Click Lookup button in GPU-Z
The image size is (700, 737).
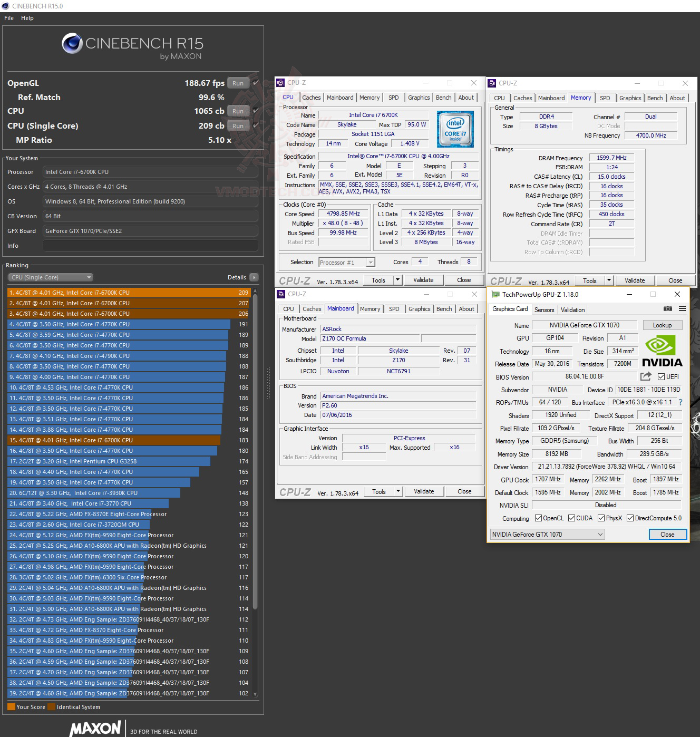click(662, 325)
